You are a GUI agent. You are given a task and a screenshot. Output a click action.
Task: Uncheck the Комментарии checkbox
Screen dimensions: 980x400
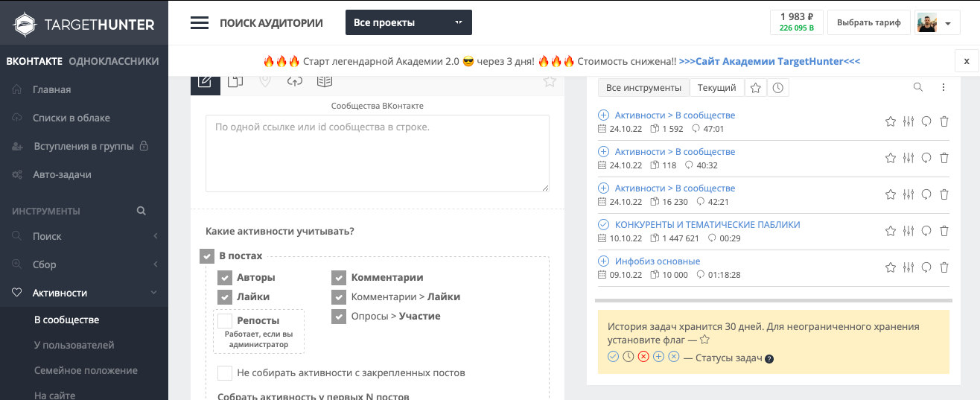pos(339,278)
